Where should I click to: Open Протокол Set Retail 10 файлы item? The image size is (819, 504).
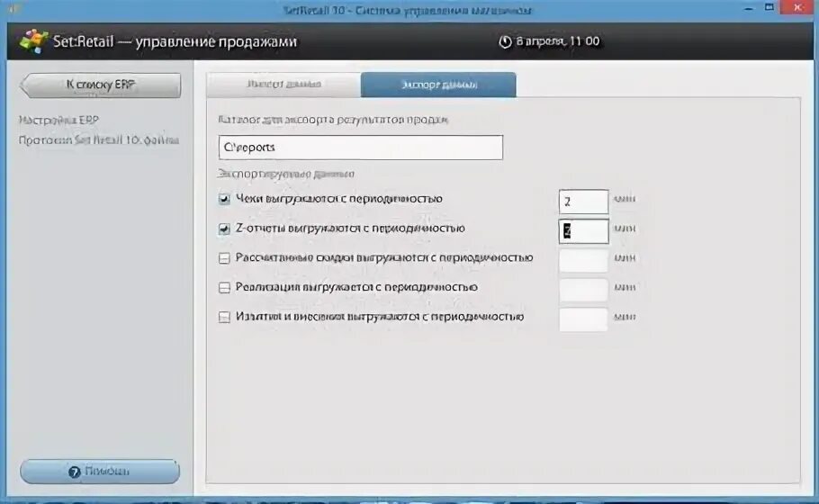(99, 140)
